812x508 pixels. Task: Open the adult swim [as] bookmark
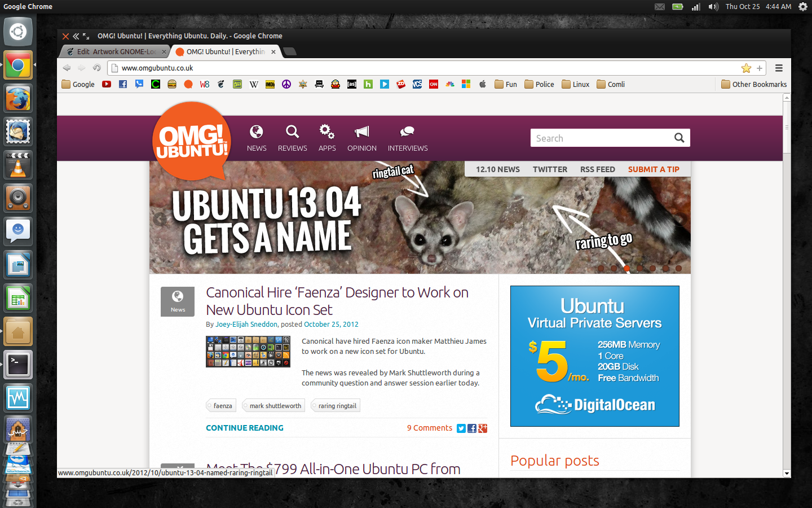(x=352, y=84)
